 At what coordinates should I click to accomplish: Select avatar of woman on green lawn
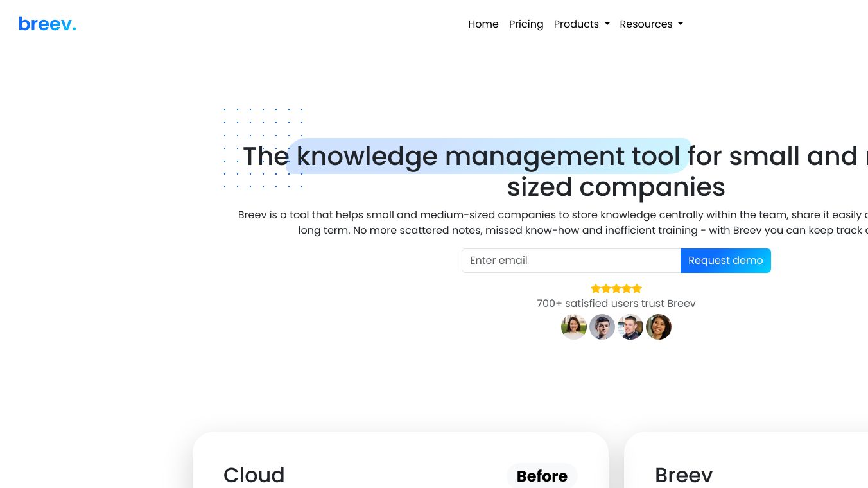click(x=574, y=327)
